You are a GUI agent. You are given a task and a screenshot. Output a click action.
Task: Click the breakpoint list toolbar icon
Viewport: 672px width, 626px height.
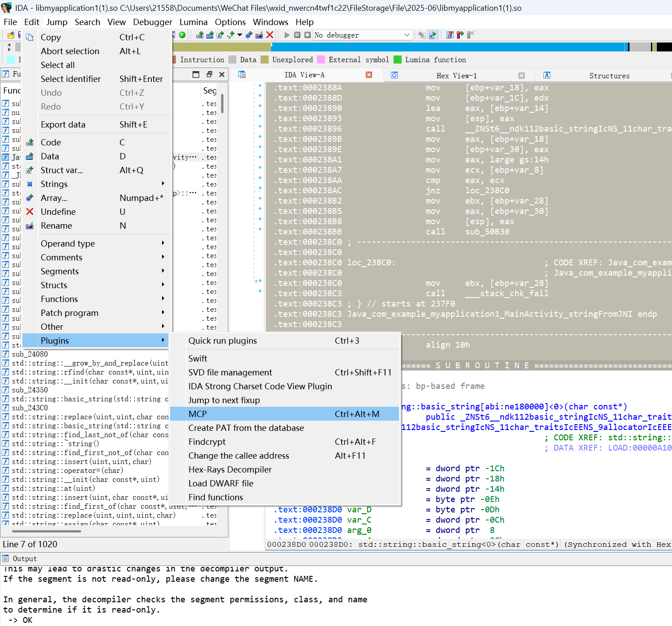[x=449, y=35]
